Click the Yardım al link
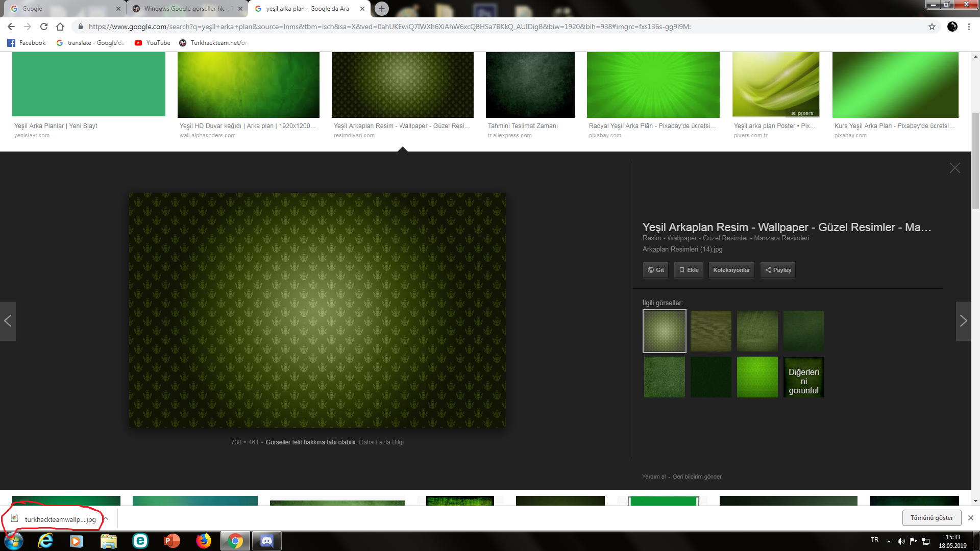The width and height of the screenshot is (980, 551). coord(654,477)
